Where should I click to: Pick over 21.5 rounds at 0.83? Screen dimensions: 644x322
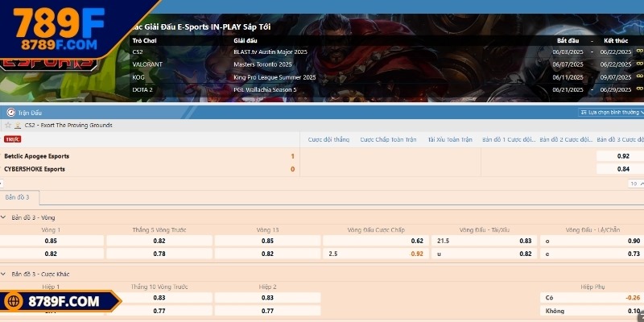[x=485, y=241]
